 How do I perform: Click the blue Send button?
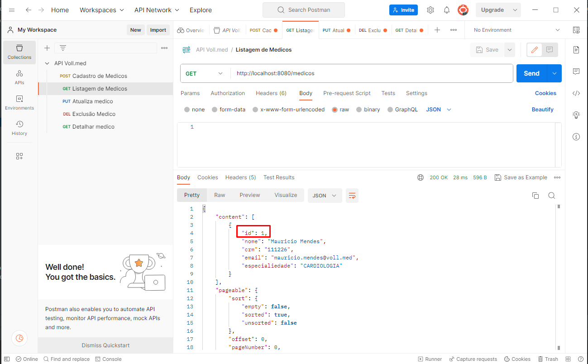[531, 73]
